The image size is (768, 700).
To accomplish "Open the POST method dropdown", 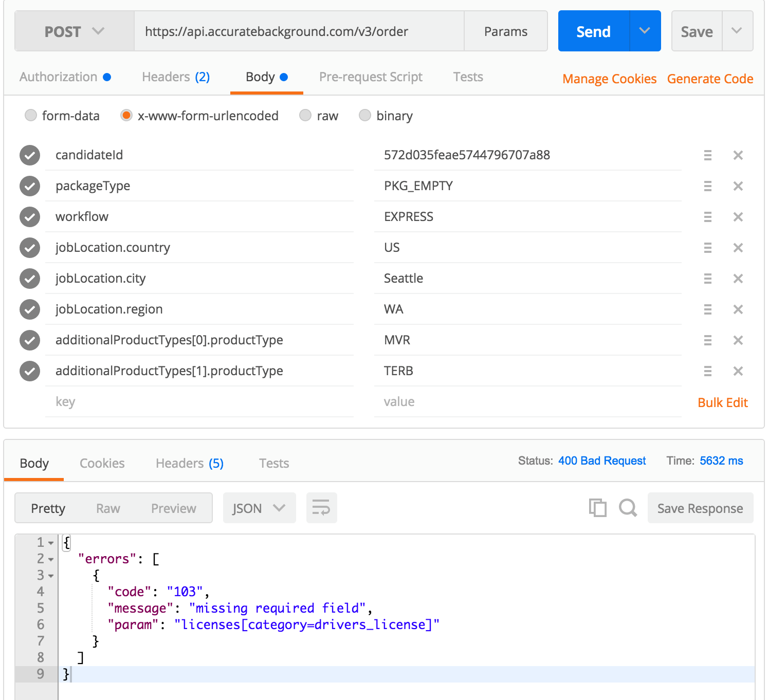I will coord(75,31).
